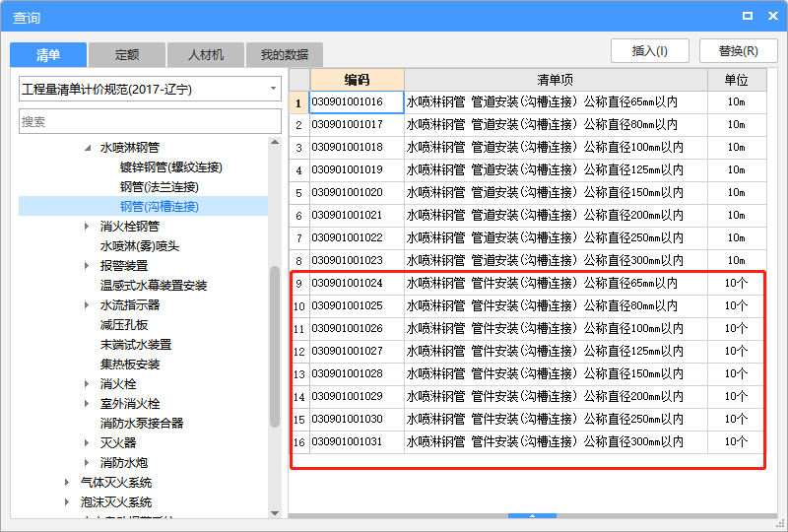Select 集热板安装 tree item
Screen dimensions: 788x532
point(130,365)
